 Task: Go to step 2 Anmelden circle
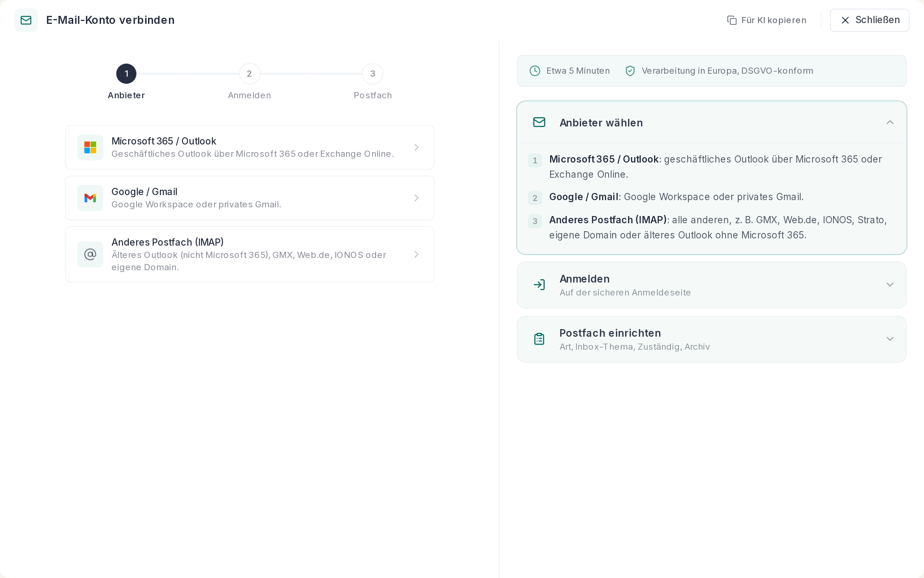point(249,74)
